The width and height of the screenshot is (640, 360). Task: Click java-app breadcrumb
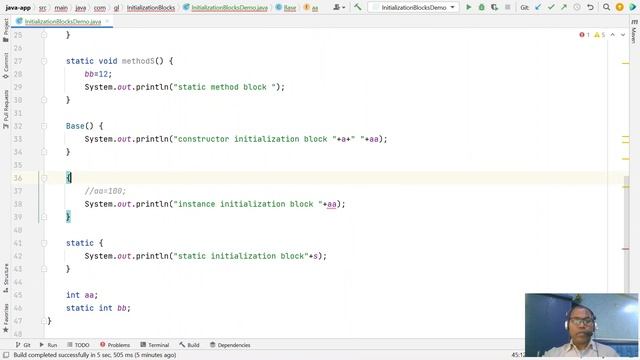pos(18,8)
